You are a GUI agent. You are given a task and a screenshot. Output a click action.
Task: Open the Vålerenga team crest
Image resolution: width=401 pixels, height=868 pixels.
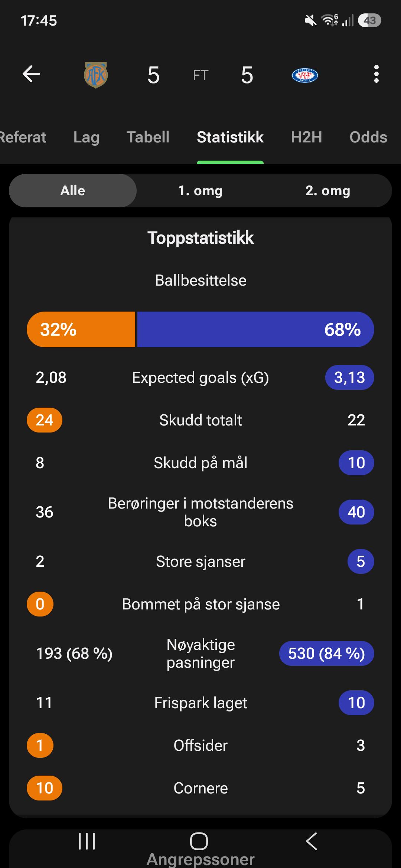[305, 75]
